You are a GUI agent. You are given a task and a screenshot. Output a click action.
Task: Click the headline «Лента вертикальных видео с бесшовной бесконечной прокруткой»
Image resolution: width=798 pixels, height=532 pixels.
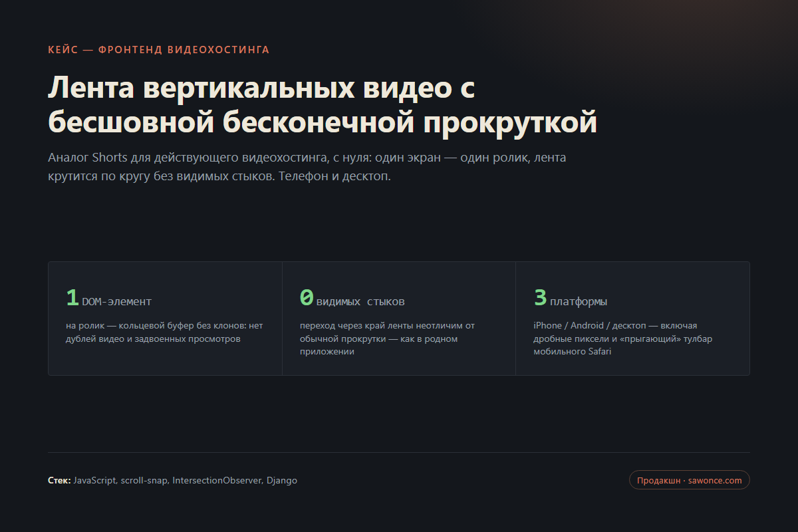pyautogui.click(x=323, y=106)
